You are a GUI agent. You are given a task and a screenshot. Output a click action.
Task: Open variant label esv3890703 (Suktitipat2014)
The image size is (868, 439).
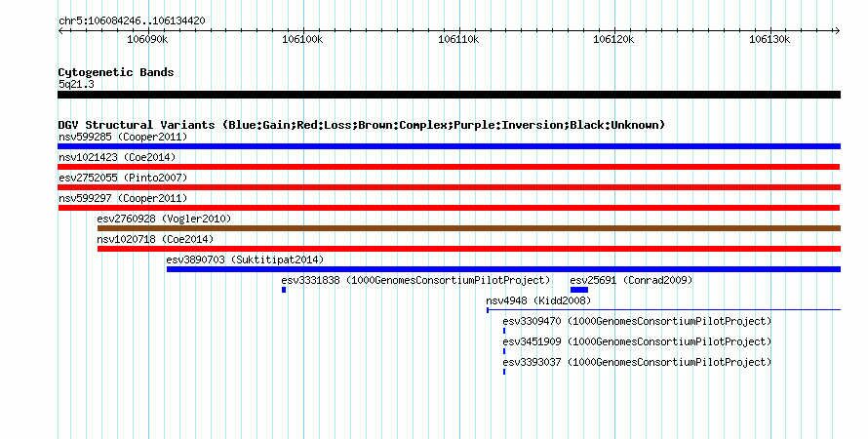coord(245,259)
